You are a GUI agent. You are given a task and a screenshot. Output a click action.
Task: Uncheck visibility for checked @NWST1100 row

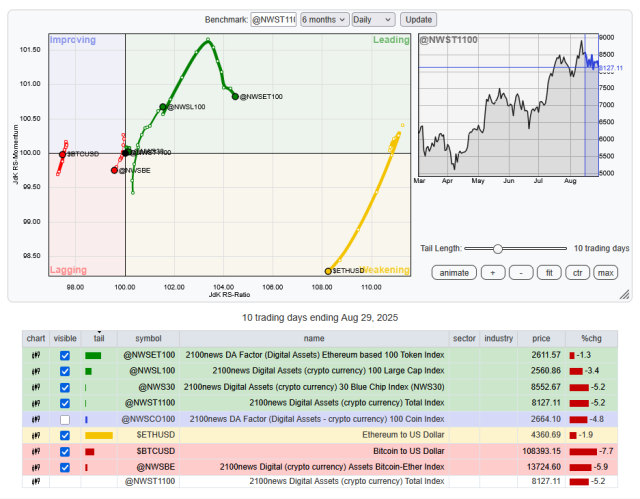(x=65, y=403)
